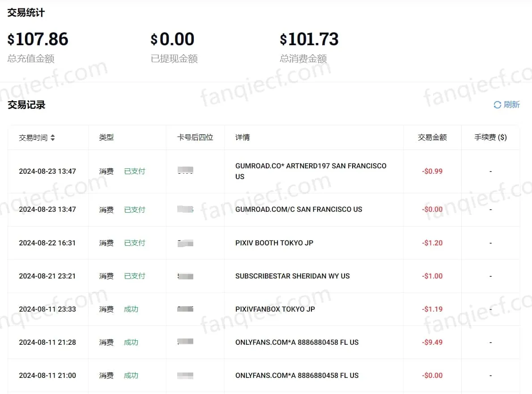This screenshot has height=394, width=532.
Task: Click the -$9.49 OnlyFans transaction amount
Action: 432,343
